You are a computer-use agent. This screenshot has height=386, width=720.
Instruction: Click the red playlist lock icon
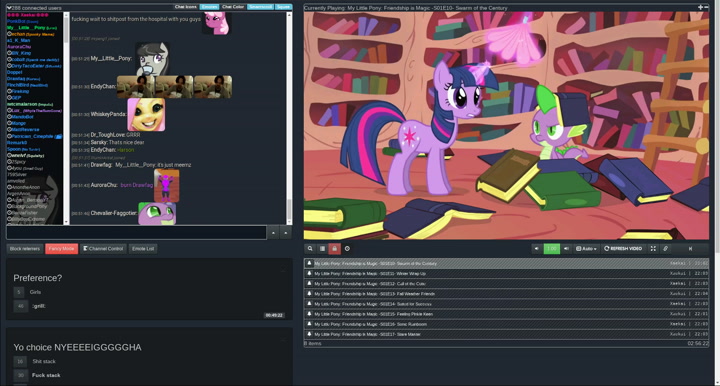pos(335,249)
